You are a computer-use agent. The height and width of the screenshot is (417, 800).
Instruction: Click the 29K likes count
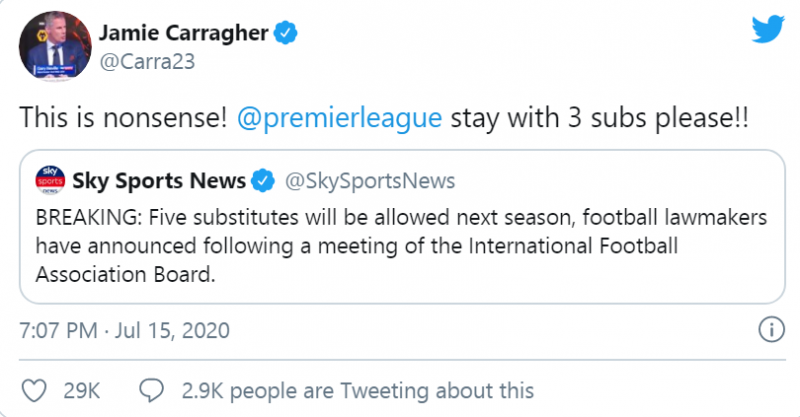point(81,390)
